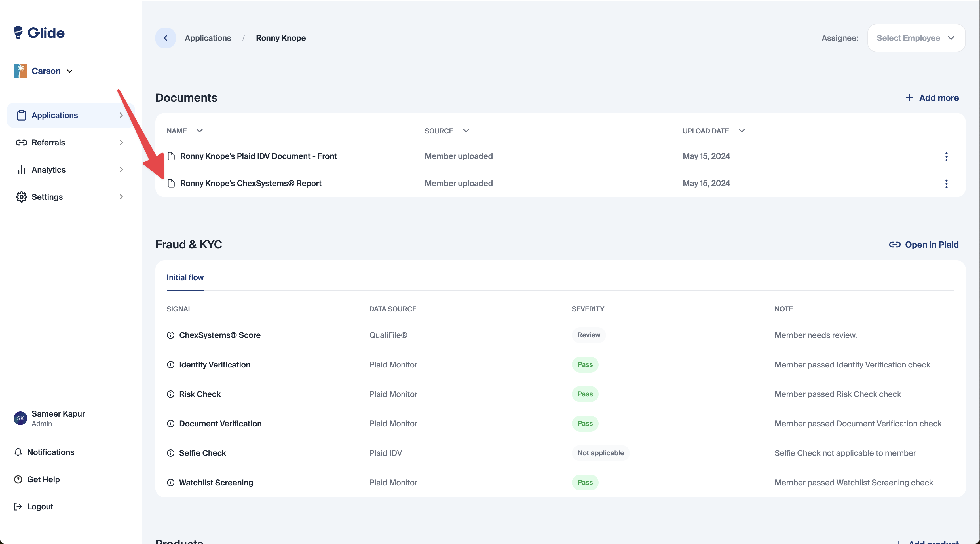Click info icon beside Watchlist Screening

tap(171, 483)
